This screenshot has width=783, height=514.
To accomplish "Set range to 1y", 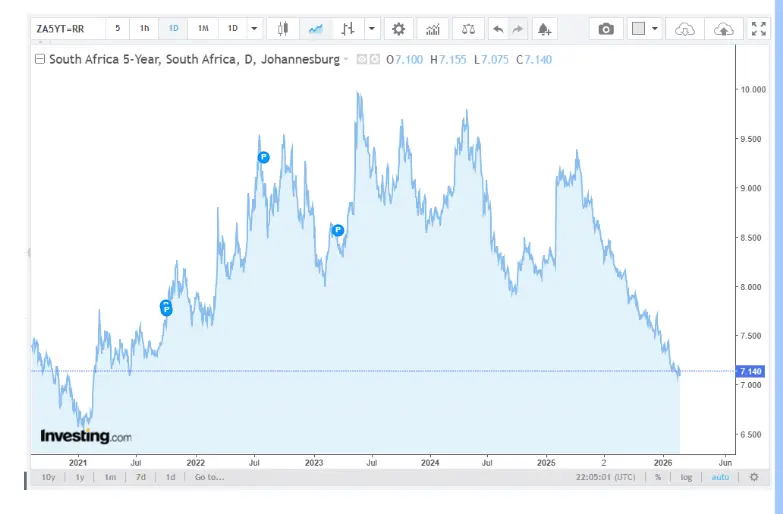I will tap(80, 477).
